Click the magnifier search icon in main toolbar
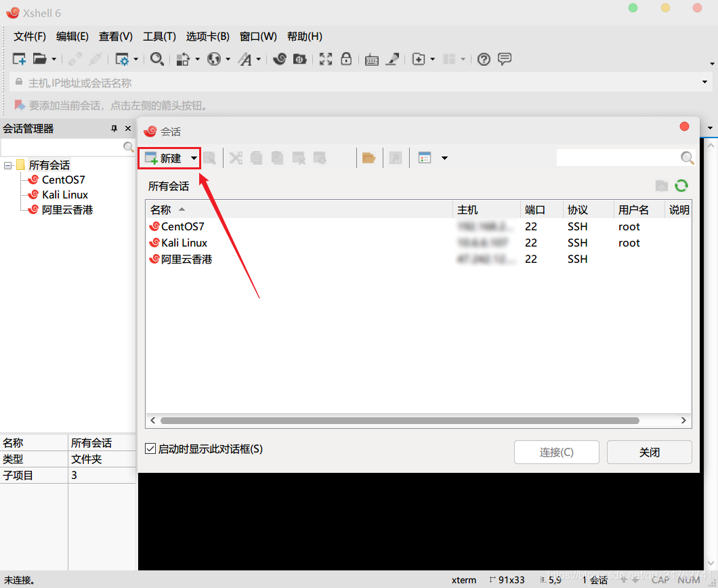This screenshot has width=718, height=588. click(x=157, y=59)
